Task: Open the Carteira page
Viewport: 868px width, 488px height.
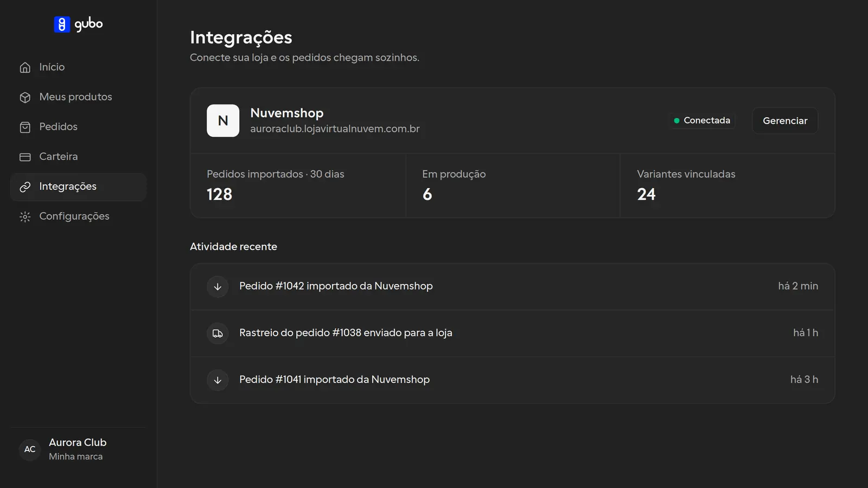Action: pyautogui.click(x=79, y=157)
